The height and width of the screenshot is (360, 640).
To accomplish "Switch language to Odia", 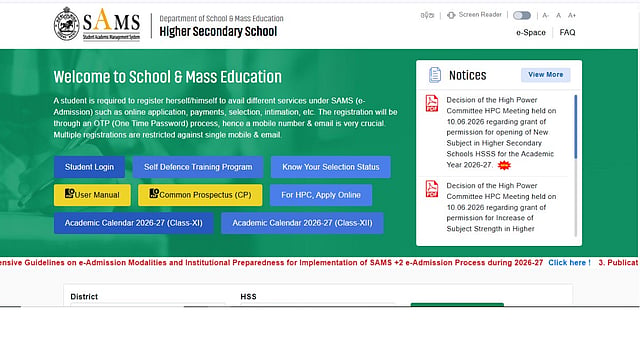I will pyautogui.click(x=427, y=16).
